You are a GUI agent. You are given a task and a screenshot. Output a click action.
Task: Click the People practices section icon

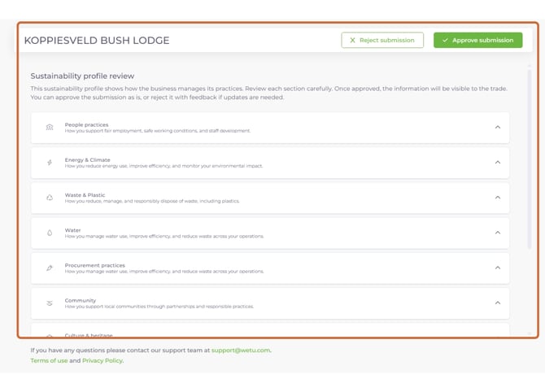click(x=50, y=127)
